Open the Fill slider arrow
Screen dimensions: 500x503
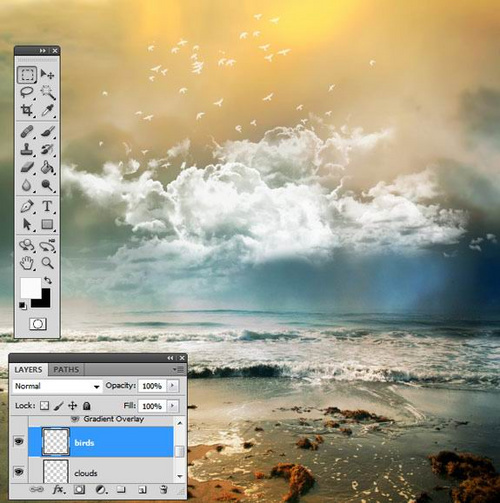pos(172,406)
